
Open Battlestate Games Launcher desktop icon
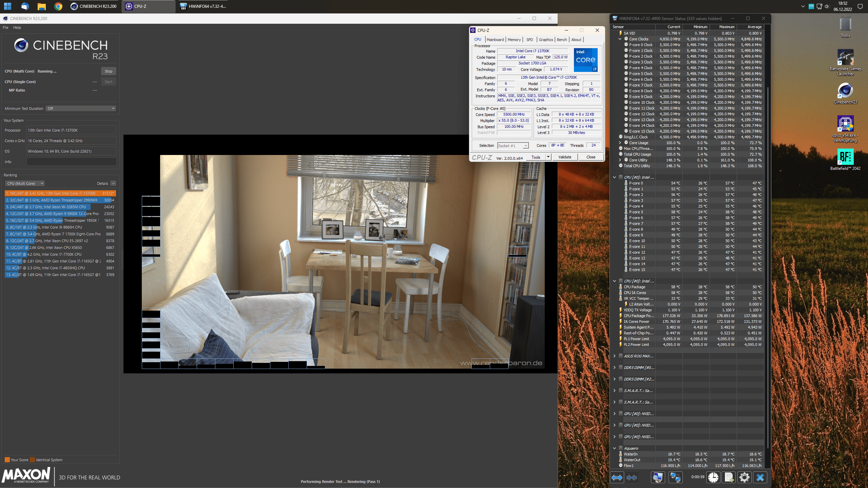pyautogui.click(x=845, y=62)
